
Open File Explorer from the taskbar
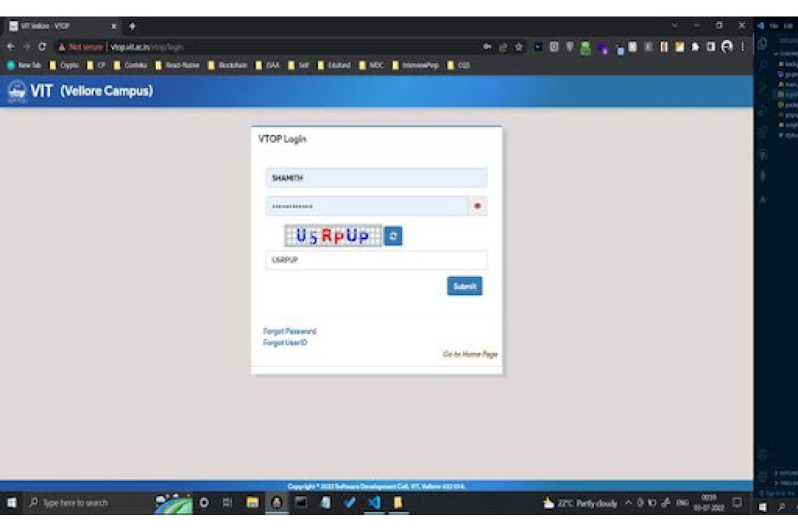pyautogui.click(x=252, y=503)
